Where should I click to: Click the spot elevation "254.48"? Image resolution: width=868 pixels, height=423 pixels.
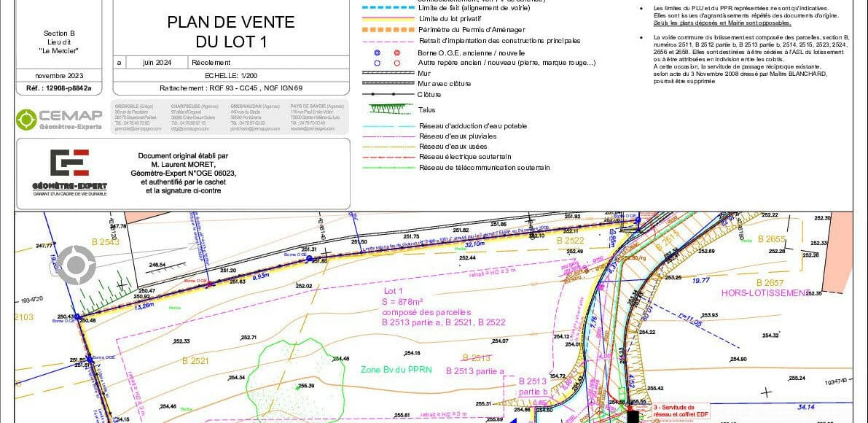(341, 359)
